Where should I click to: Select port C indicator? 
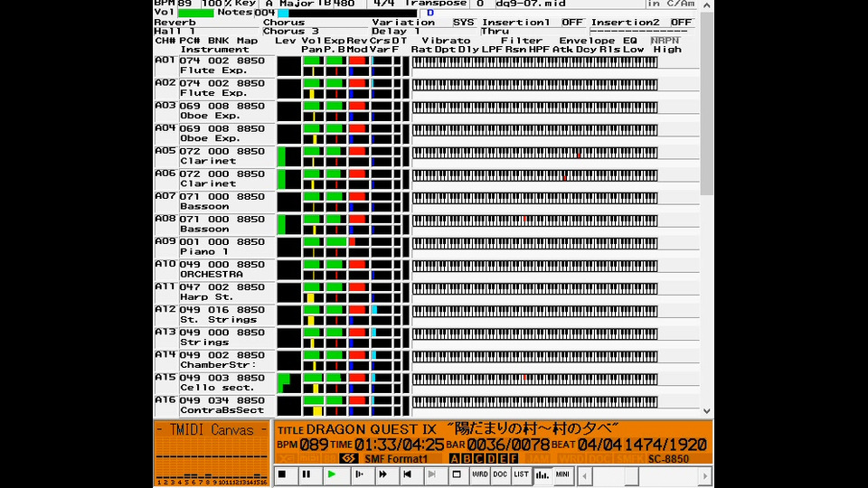tap(478, 459)
